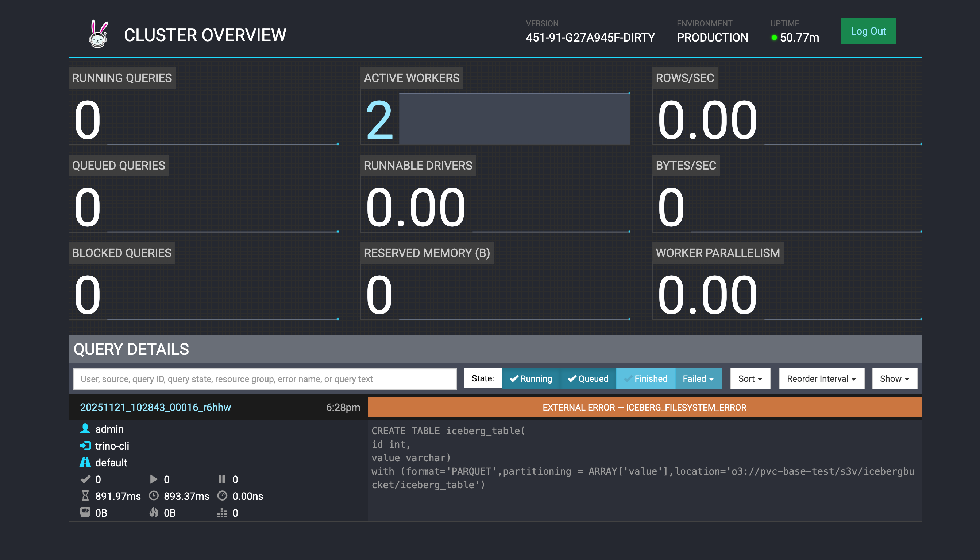Enable the Finished state filter
Viewport: 980px width, 560px height.
coord(645,378)
